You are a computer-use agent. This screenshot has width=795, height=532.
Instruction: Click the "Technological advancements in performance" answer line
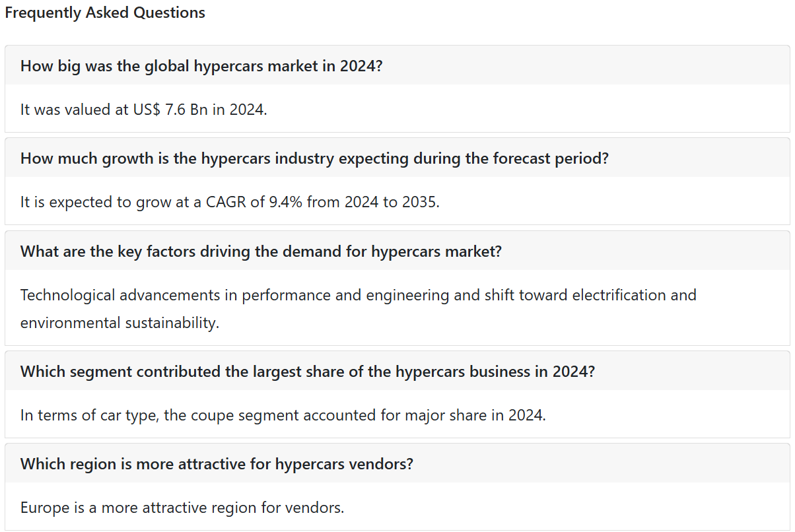coord(359,294)
